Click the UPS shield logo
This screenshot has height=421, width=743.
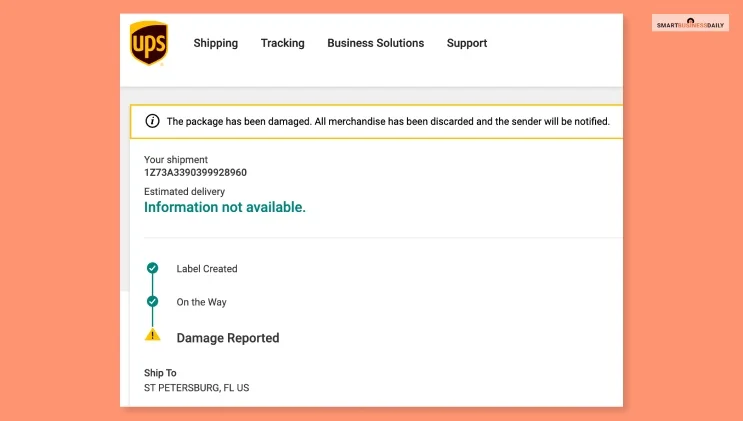point(149,43)
